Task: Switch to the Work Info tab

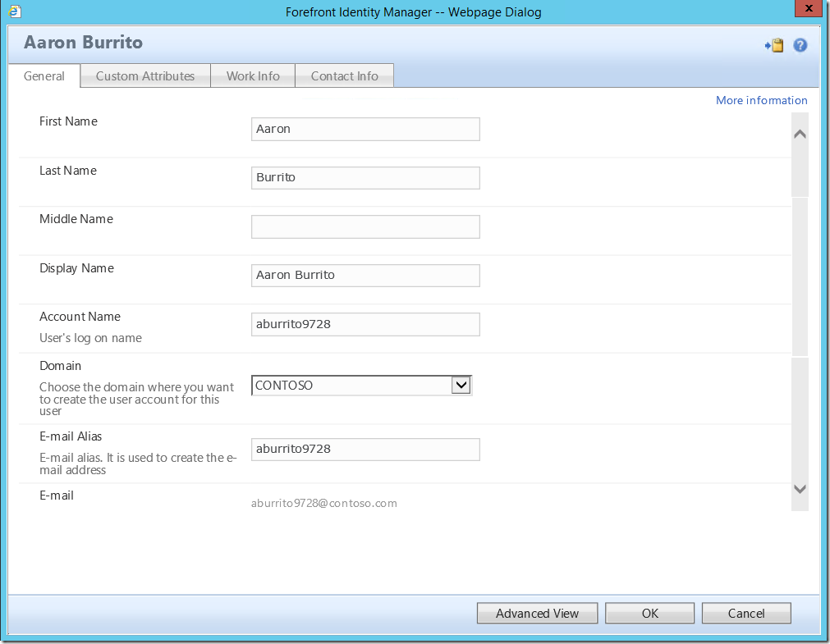Action: pos(253,76)
